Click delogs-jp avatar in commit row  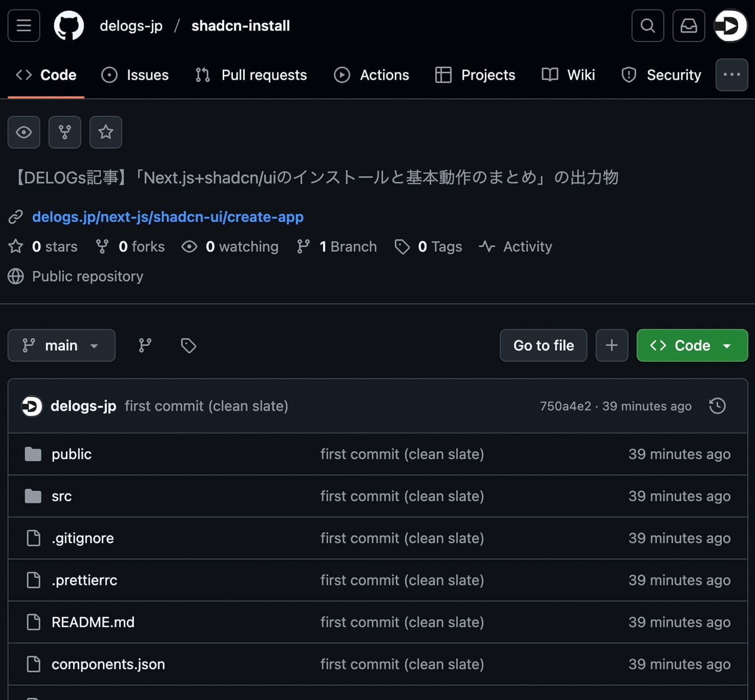[32, 406]
